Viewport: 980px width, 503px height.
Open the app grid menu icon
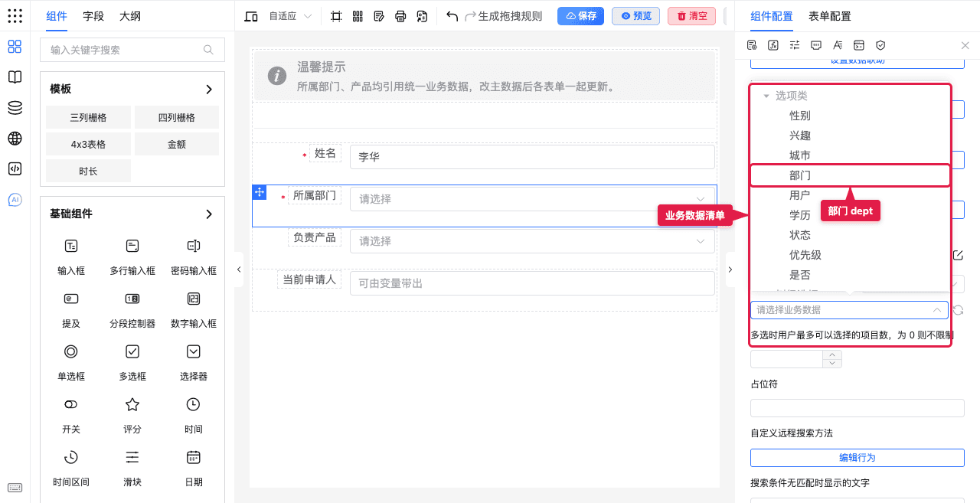click(x=15, y=16)
